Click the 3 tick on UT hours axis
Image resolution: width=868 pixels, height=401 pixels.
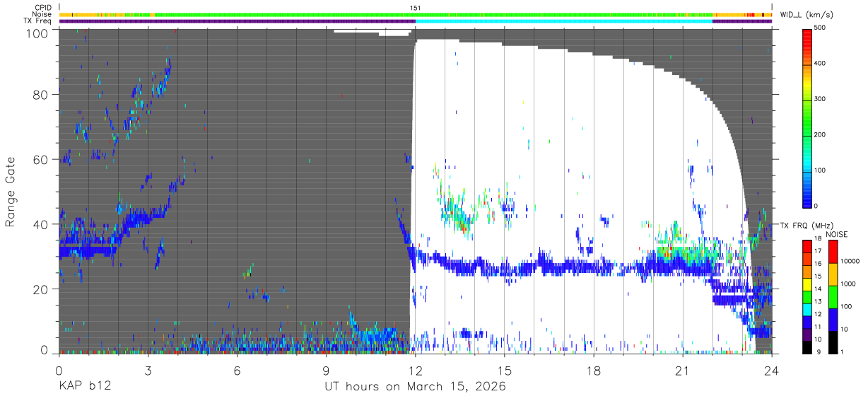[x=148, y=371]
